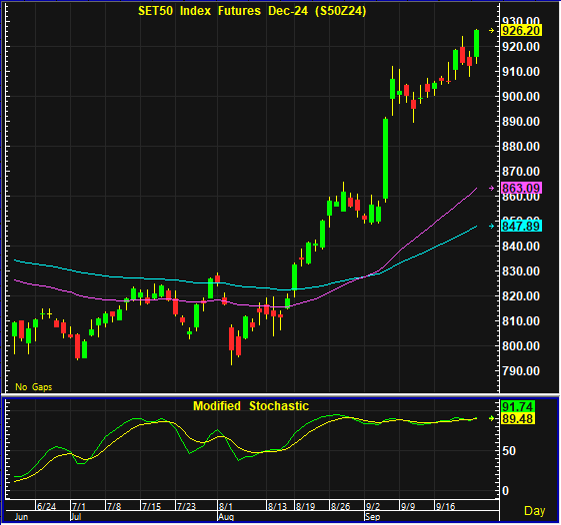Click the 900.00 price axis label
The width and height of the screenshot is (561, 525).
pyautogui.click(x=521, y=97)
